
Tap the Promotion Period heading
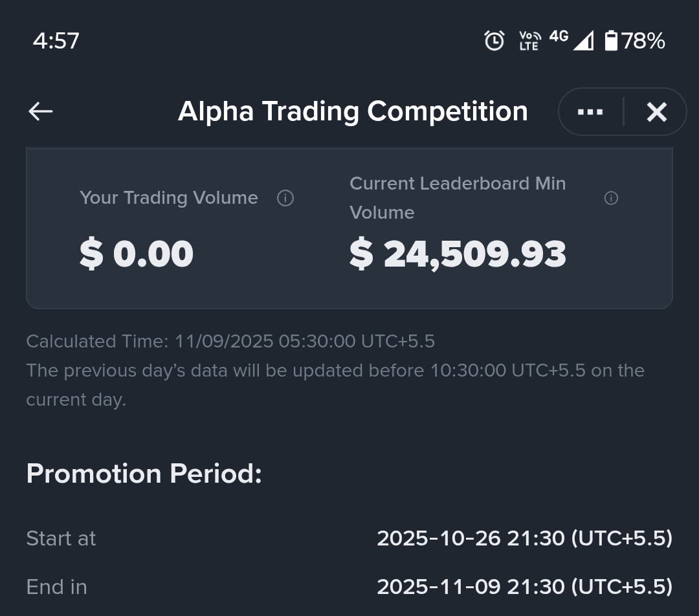click(x=144, y=474)
